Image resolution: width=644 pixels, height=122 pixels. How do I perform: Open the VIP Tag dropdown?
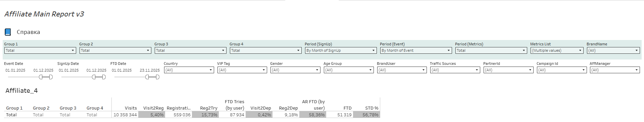click(x=242, y=70)
